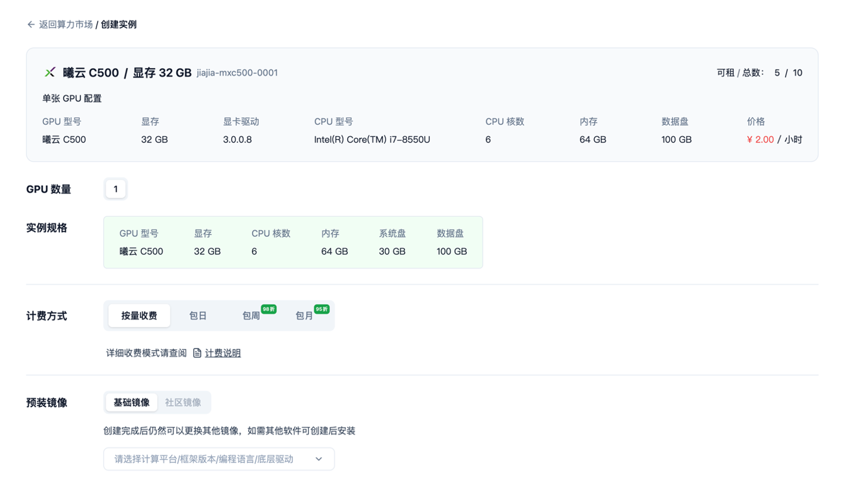
Task: Click the 30 GB system disk value
Action: 392,251
